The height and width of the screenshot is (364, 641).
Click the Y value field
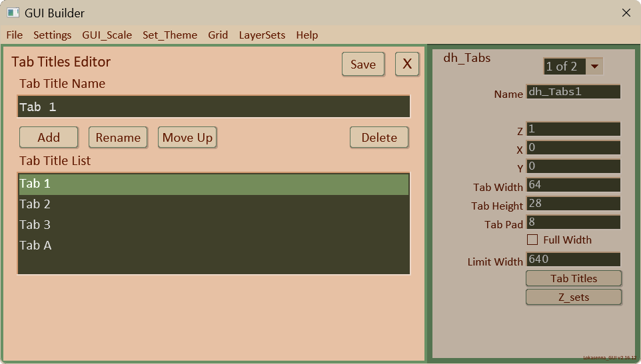573,166
